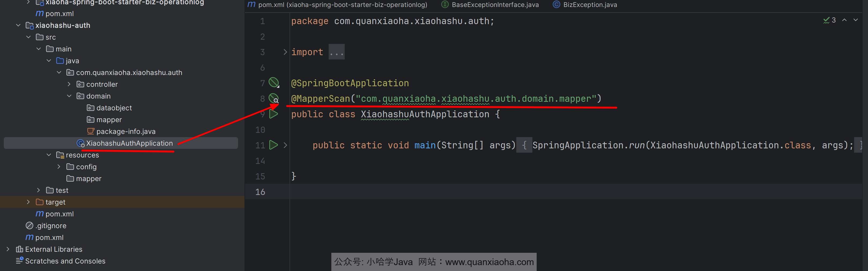Open package-info.java file

click(x=126, y=131)
